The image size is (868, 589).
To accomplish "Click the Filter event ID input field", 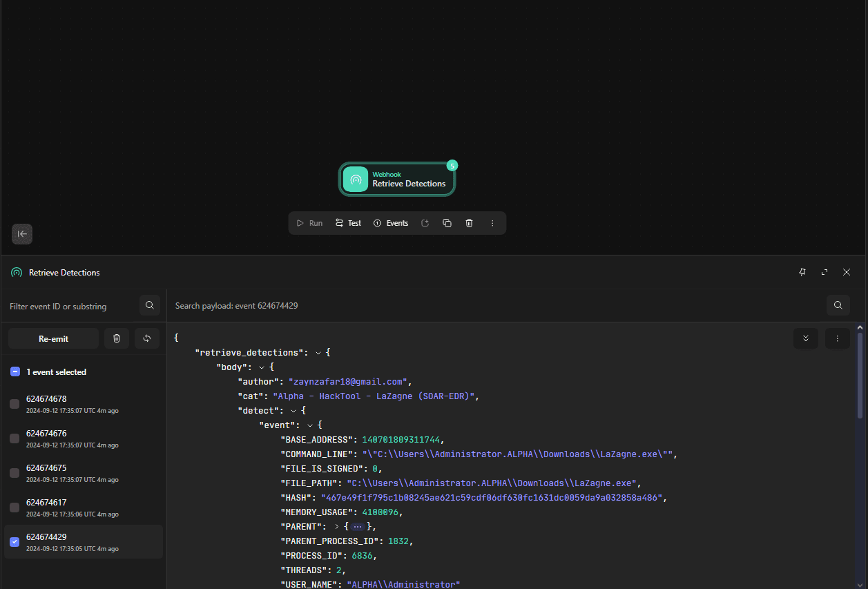I will (69, 305).
